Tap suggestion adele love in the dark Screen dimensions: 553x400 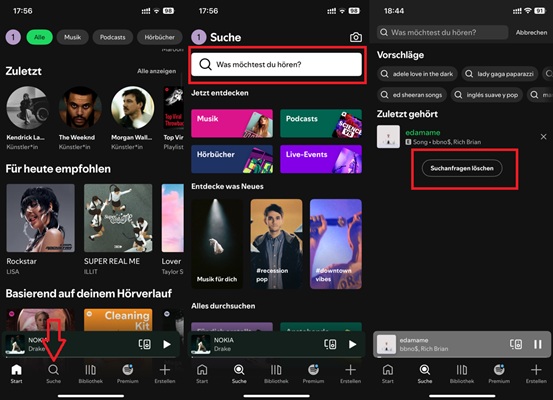point(417,74)
